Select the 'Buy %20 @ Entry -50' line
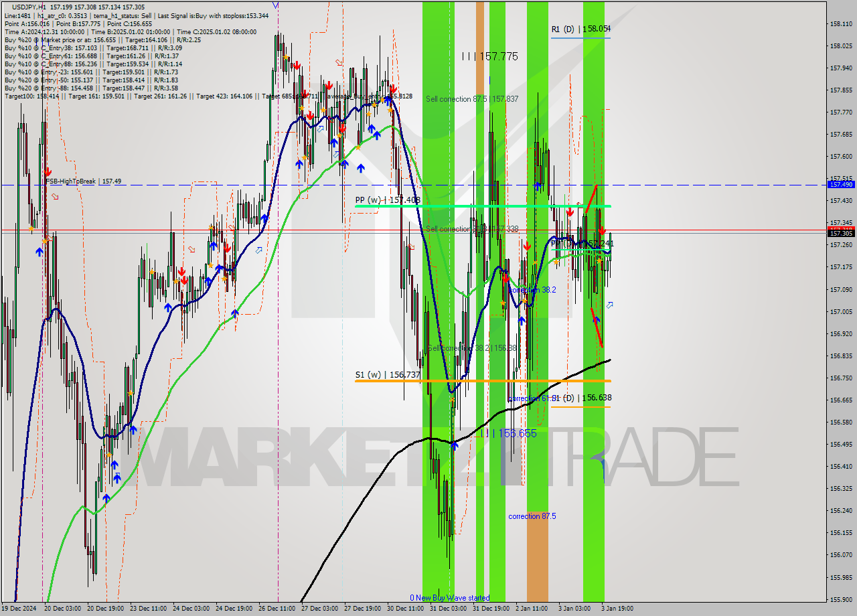Screen dimensions: 857x616 tap(91, 80)
